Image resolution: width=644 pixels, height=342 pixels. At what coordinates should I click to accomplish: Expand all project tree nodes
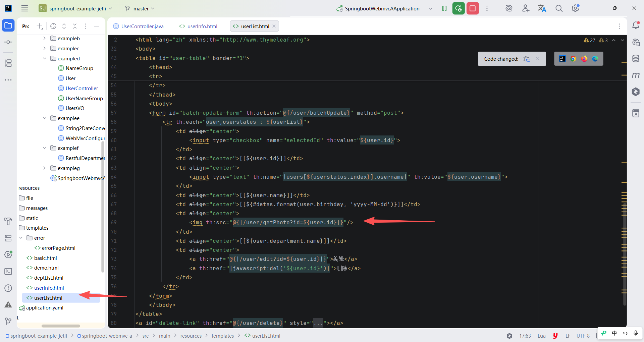[64, 26]
